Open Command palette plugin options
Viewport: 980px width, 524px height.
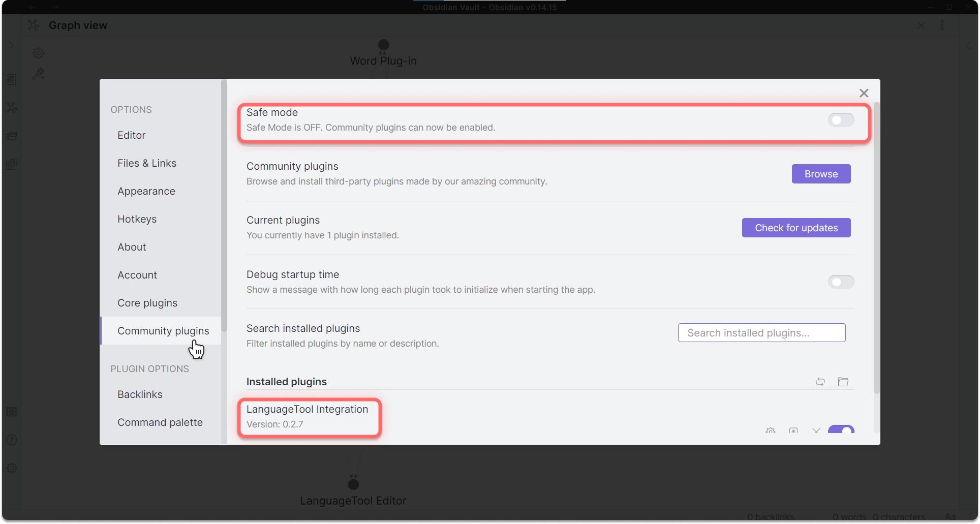coord(161,422)
